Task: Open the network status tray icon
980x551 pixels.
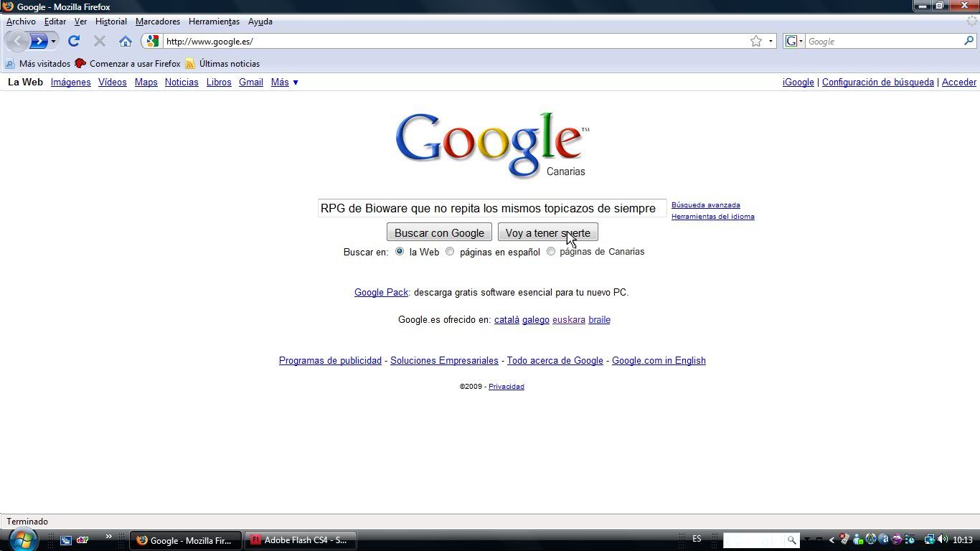Action: tap(930, 540)
